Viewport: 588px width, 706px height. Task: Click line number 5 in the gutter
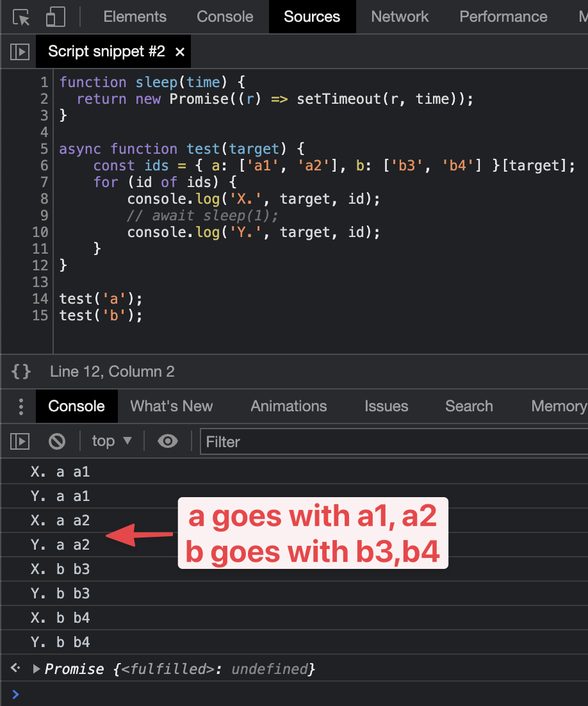44,149
